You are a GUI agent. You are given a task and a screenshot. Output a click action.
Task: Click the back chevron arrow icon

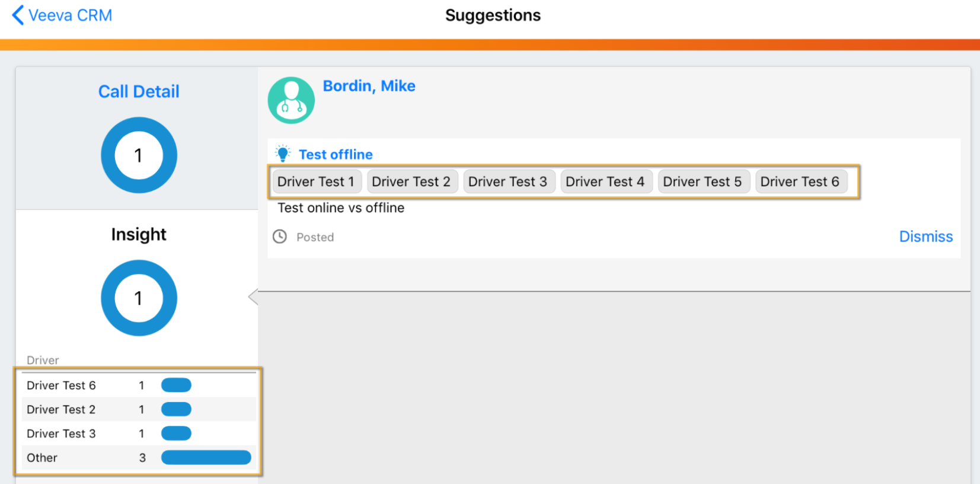tap(18, 15)
